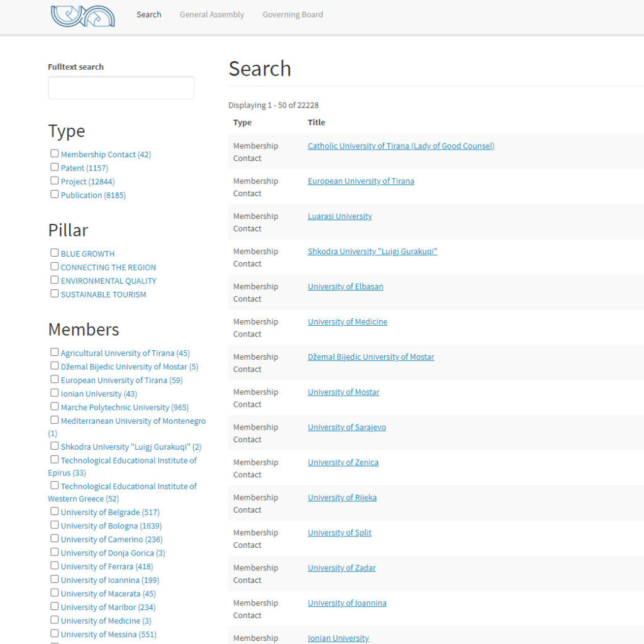
Task: Open University of Elbasan result link
Action: (345, 287)
